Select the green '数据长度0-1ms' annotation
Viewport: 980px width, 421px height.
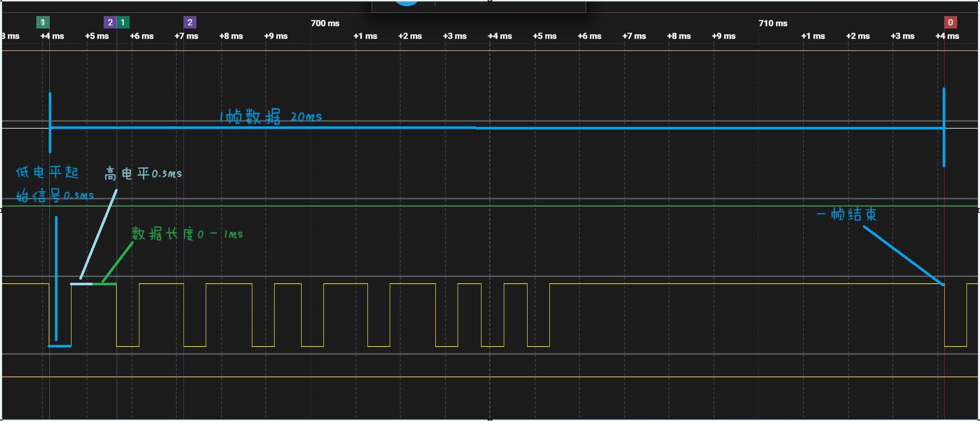tap(188, 234)
